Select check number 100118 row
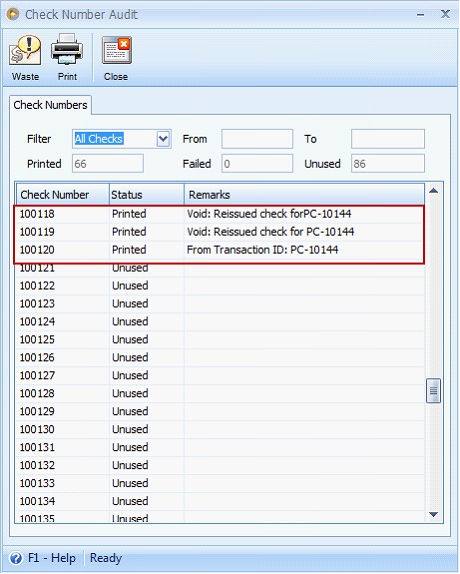460x574 pixels. (x=220, y=214)
